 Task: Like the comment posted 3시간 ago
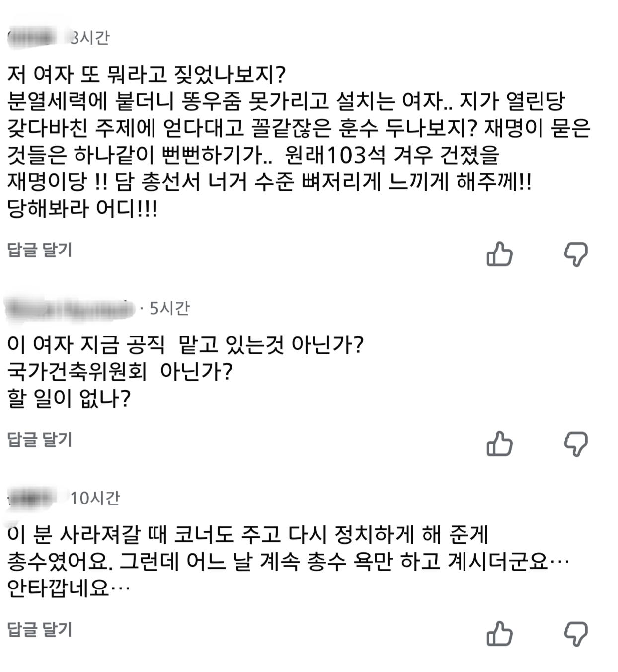[499, 254]
